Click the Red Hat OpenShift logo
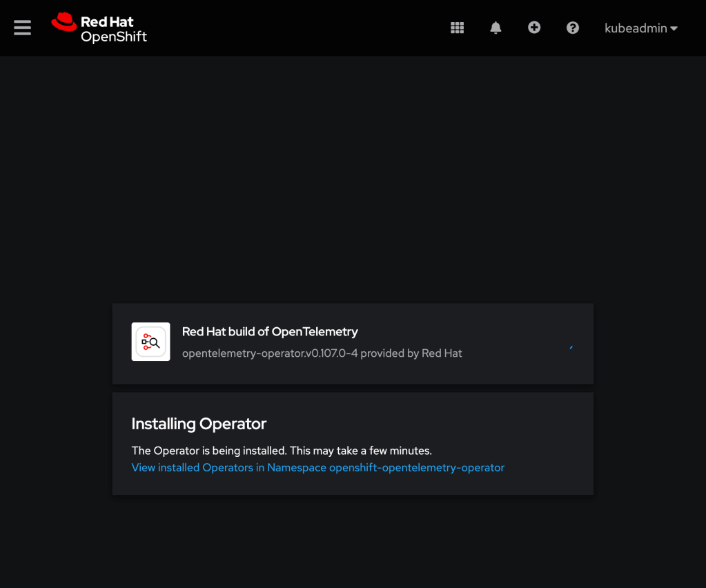This screenshot has height=588, width=706. [x=99, y=28]
